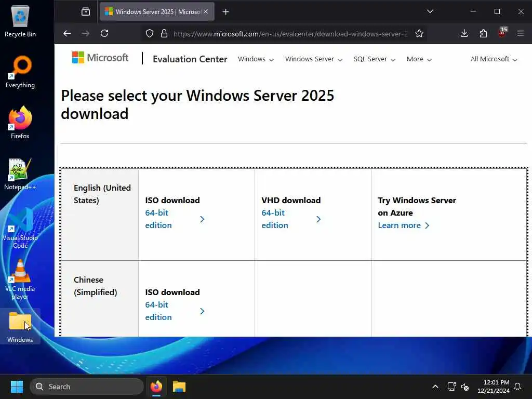This screenshot has width=532, height=399.
Task: Expand the Windows Server navigation menu
Action: (314, 59)
